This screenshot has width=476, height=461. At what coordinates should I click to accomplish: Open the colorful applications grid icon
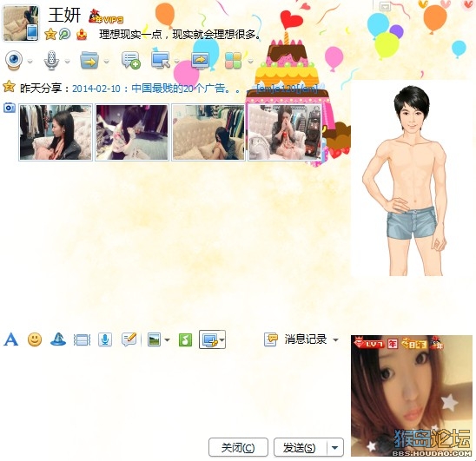(233, 60)
